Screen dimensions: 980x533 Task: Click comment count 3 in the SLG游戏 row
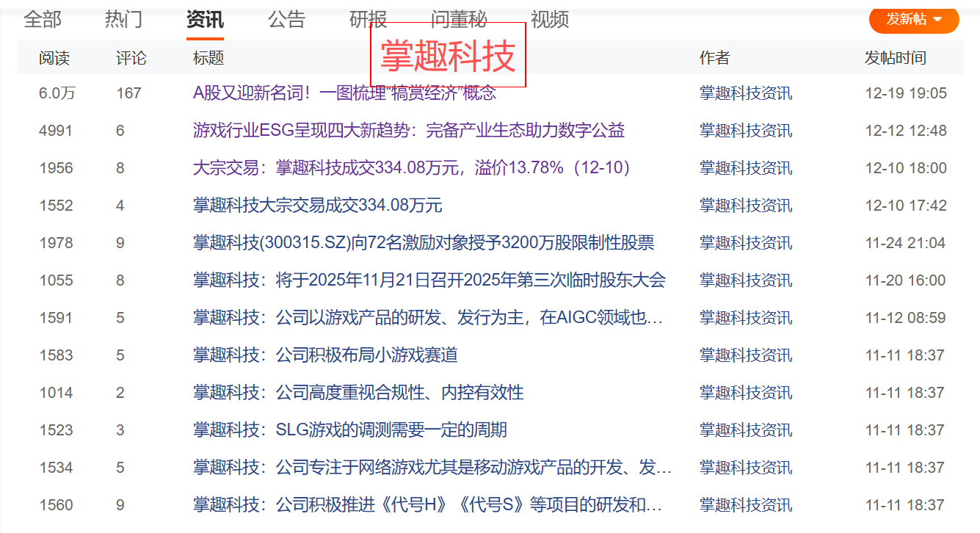(120, 430)
